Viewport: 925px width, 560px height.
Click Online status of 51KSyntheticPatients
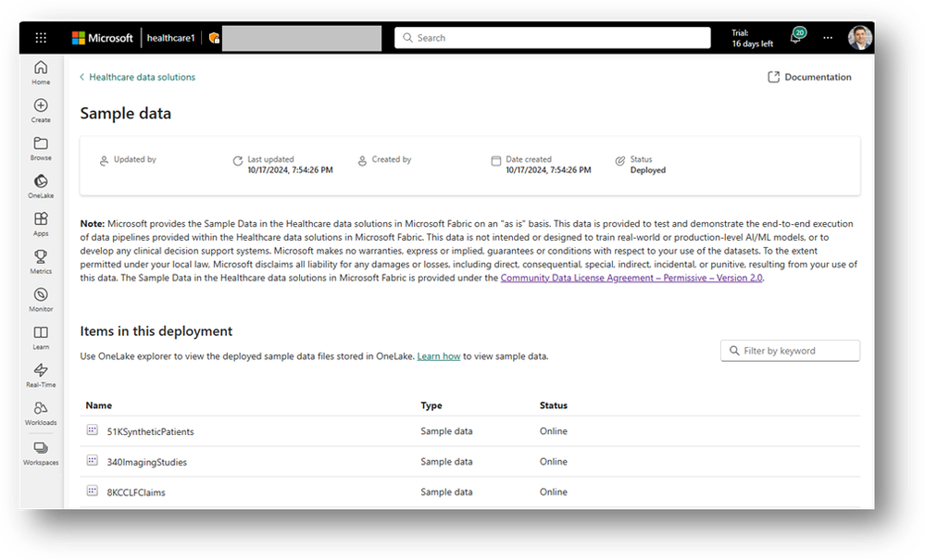pos(554,431)
